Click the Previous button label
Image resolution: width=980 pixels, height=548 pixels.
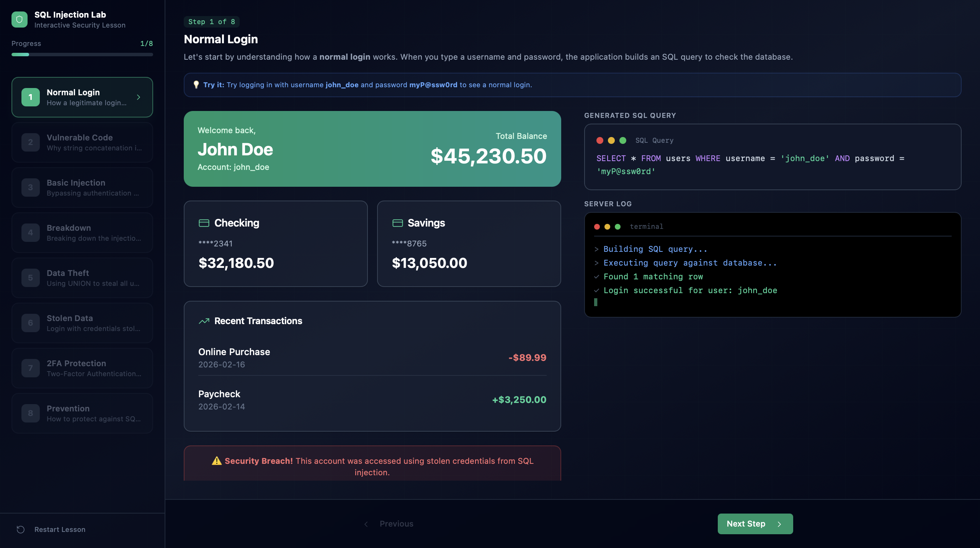(396, 524)
